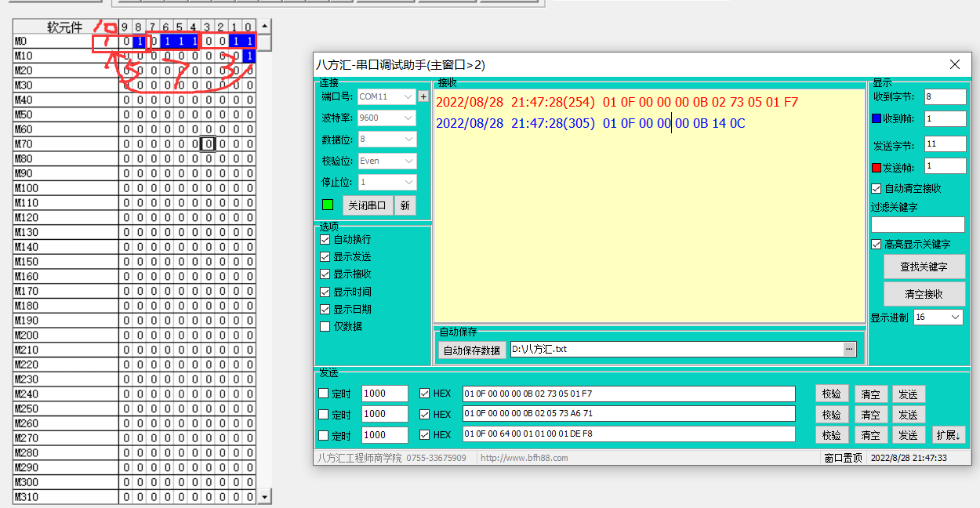Click 窗口置顶 in the status bar
Viewport: 980px width, 508px height.
click(x=843, y=458)
